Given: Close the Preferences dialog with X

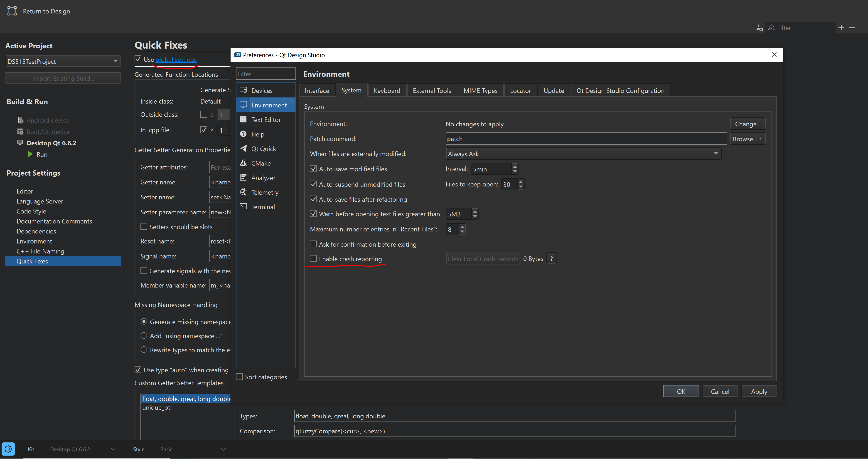Looking at the screenshot, I should point(774,55).
